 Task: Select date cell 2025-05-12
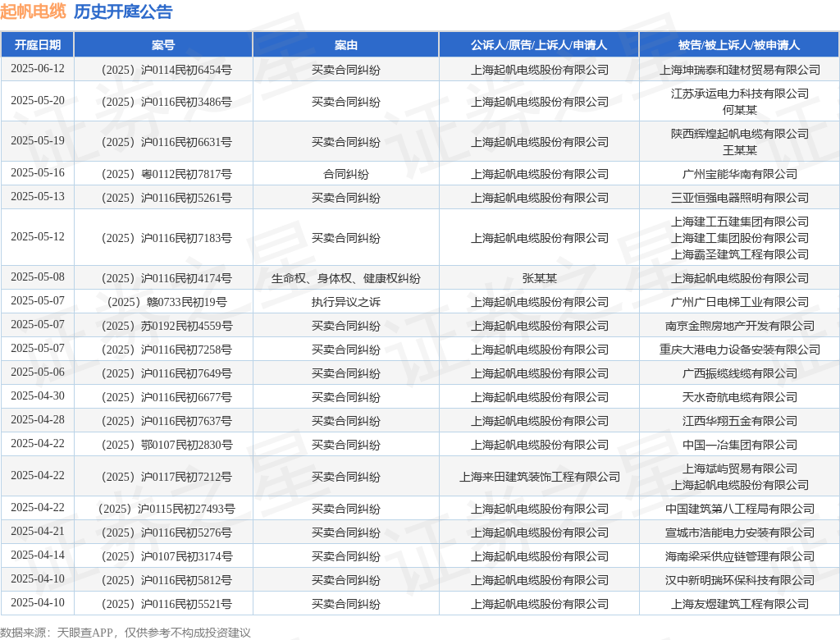tap(38, 236)
